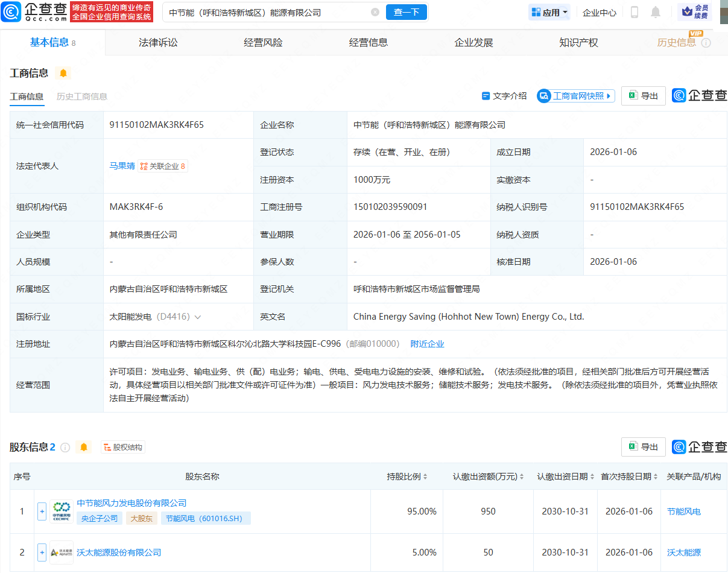Click the alert bell beside 工商信息 heading
Viewport: 728px width, 573px height.
click(63, 72)
